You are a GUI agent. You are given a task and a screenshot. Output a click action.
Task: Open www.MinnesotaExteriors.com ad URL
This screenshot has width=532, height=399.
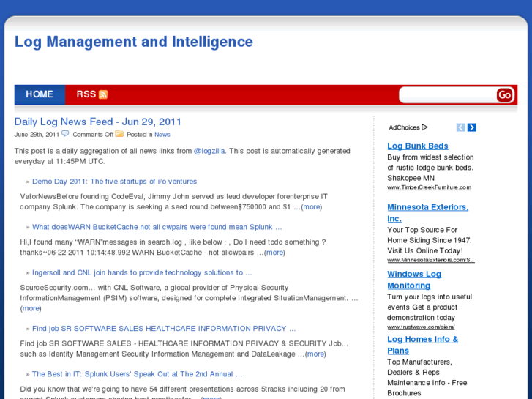(431, 260)
